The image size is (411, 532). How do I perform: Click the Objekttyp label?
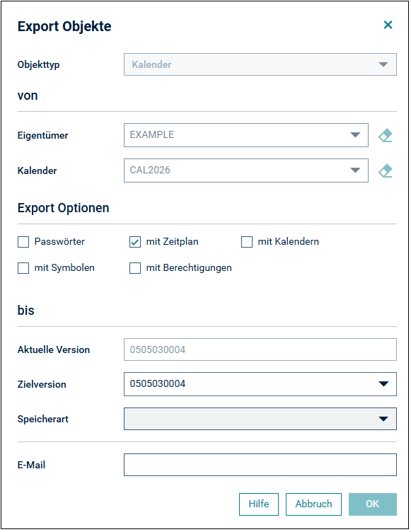39,65
